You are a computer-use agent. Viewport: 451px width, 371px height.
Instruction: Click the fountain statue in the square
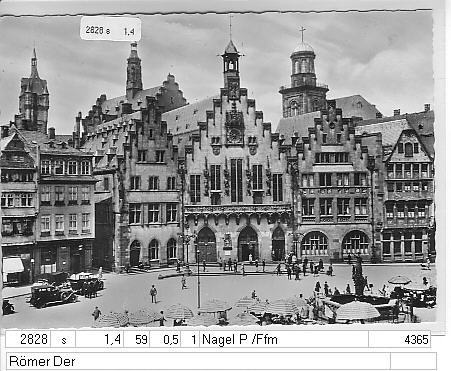click(x=358, y=277)
